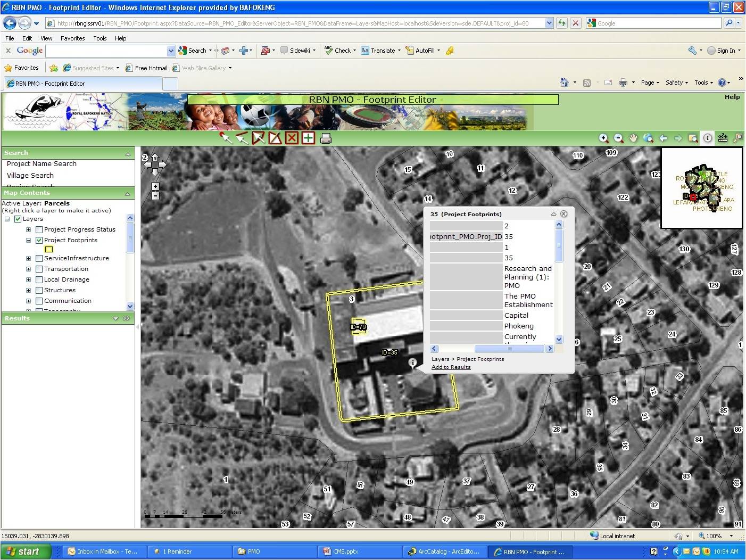Expand the Project Progress Status node
The height and width of the screenshot is (560, 746).
28,229
